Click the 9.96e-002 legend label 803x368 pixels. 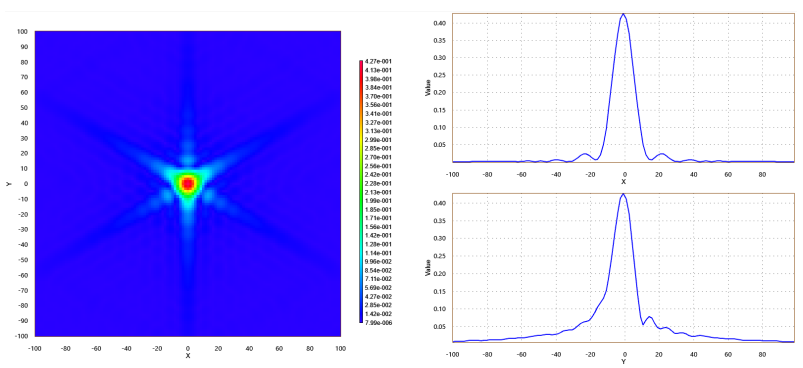point(378,262)
